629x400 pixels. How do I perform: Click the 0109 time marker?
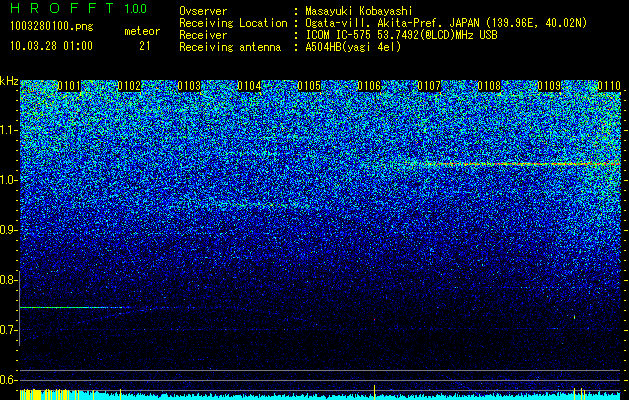(549, 86)
